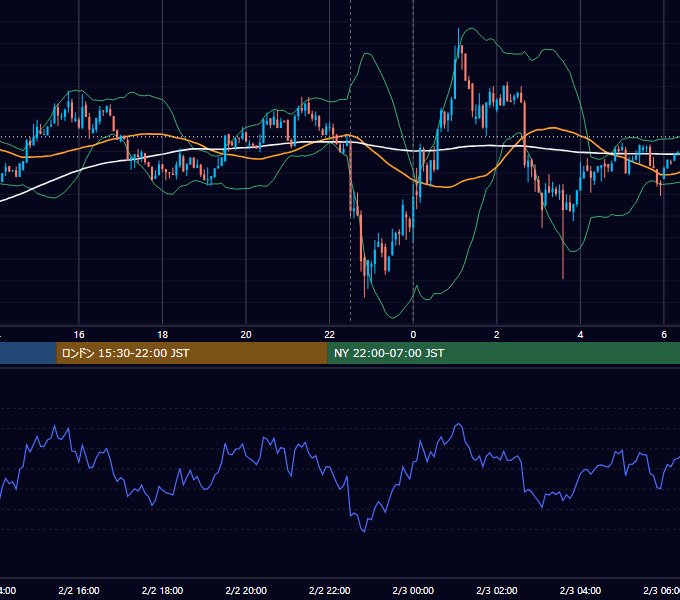Click the 16 hour label on price chart axis
Screen dimensions: 680x600
79,335
